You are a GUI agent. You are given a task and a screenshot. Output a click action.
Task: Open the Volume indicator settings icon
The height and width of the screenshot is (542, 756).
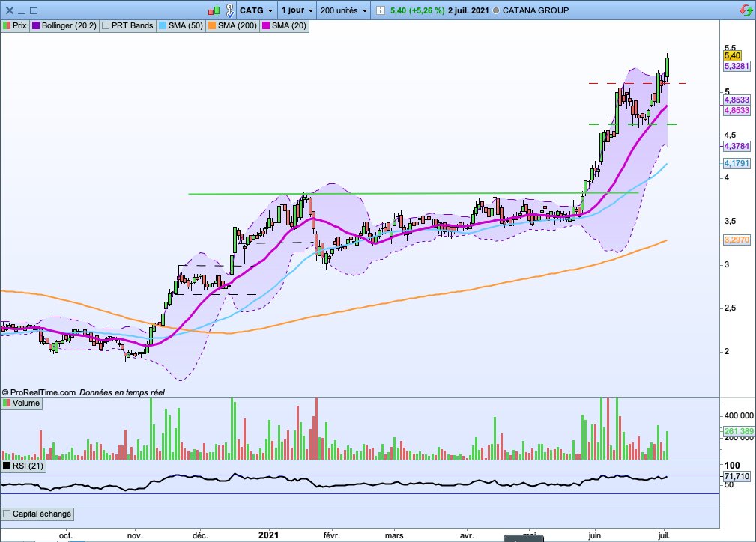tap(6, 403)
